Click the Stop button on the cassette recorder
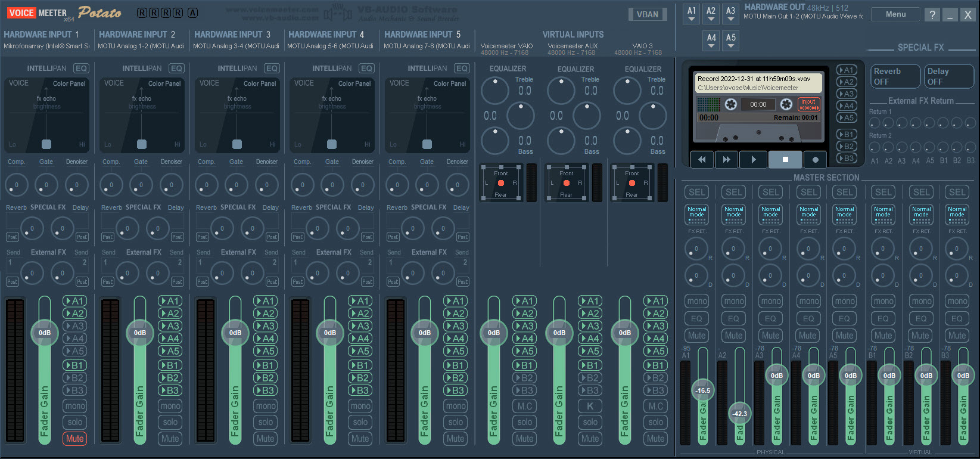The height and width of the screenshot is (459, 980). point(785,159)
